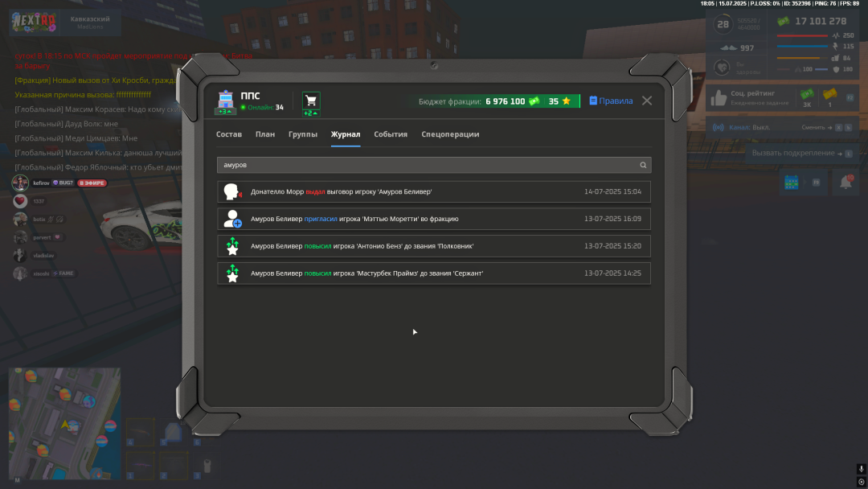Click the magnifier search icon
868x489 pixels.
coord(643,165)
